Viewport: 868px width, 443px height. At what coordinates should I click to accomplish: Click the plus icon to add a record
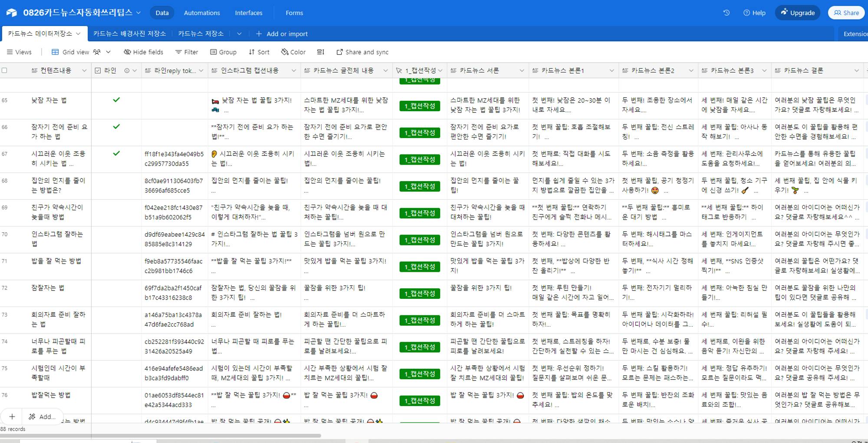[12, 417]
